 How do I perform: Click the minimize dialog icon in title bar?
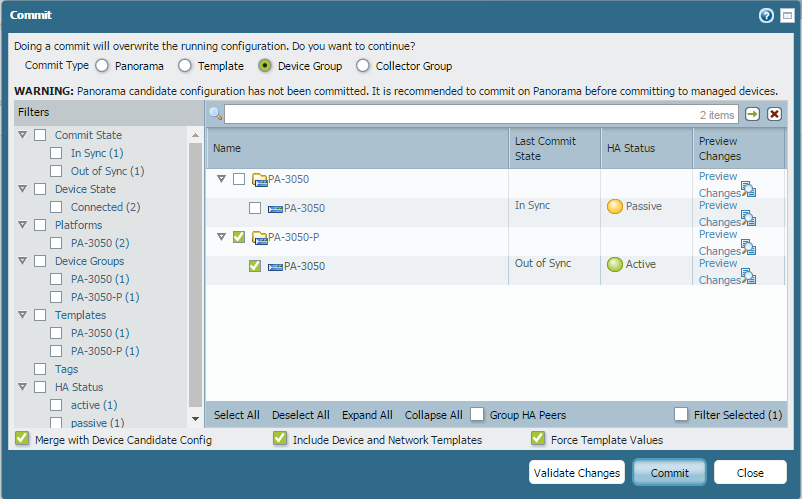[787, 16]
